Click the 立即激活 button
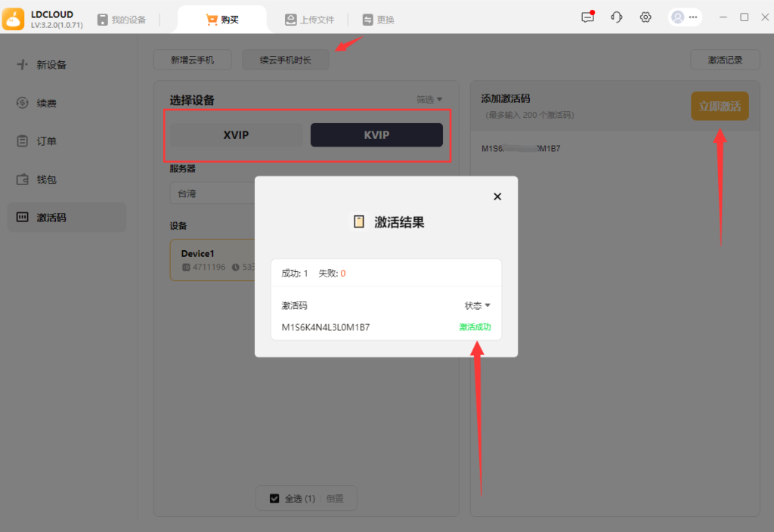Screen dimensions: 774x532 coord(720,107)
